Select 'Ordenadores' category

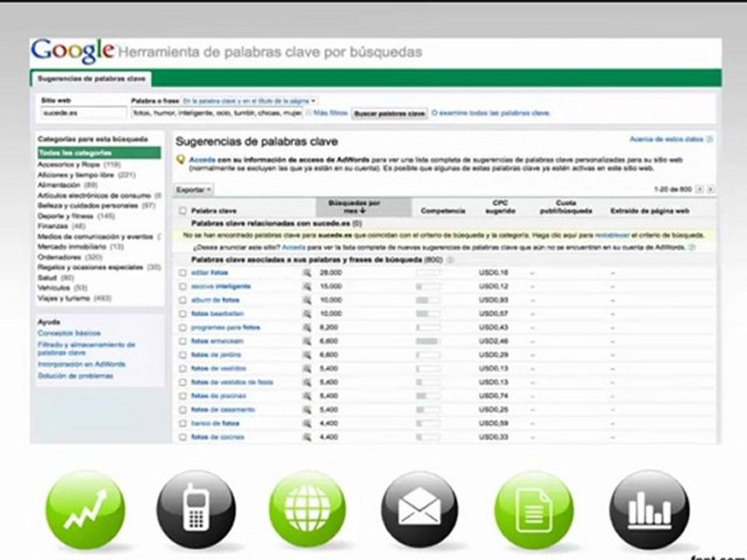(70, 257)
